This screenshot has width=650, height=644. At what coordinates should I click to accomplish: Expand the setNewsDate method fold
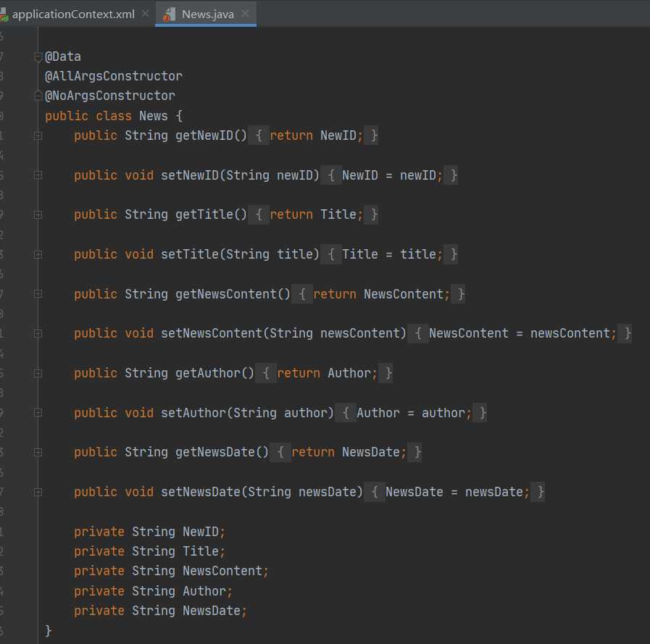(x=38, y=492)
